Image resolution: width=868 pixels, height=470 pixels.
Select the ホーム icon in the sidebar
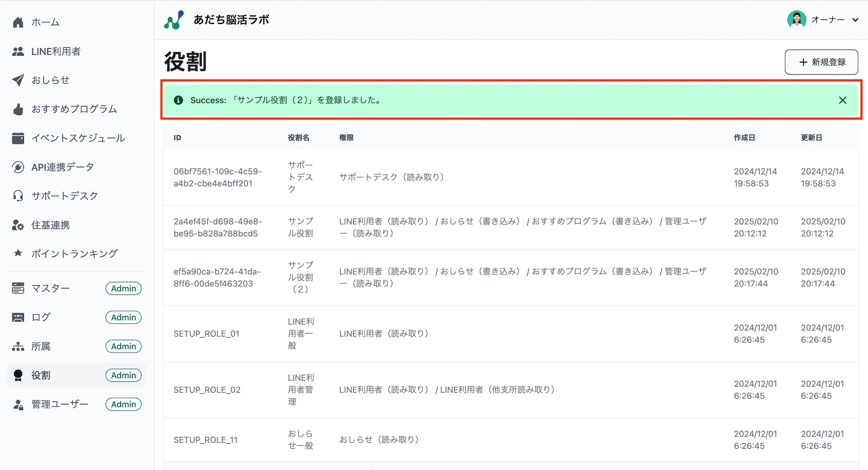tap(18, 22)
